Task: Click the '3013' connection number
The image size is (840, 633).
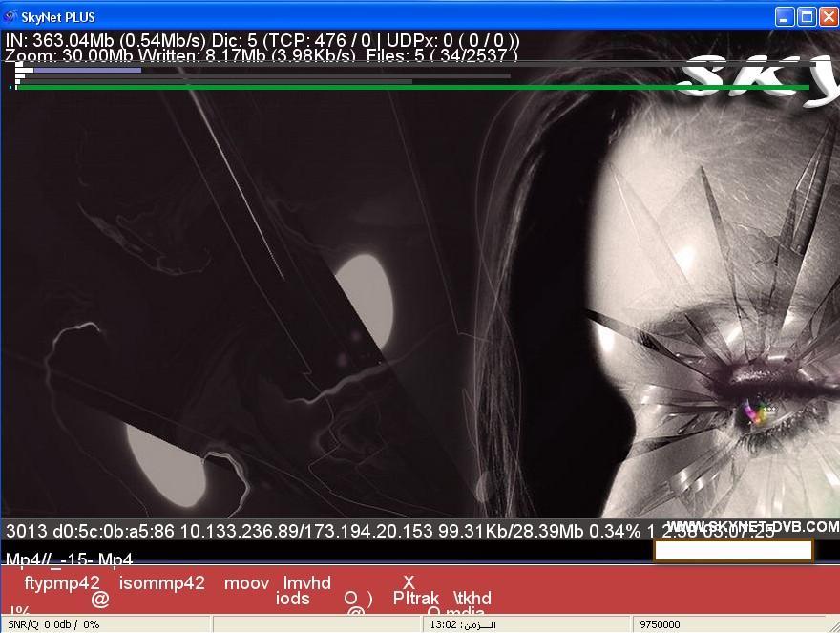Action: click(x=27, y=531)
